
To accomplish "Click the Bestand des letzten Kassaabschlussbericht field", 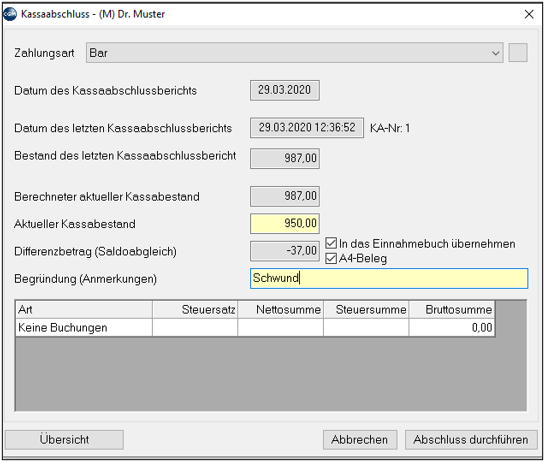I will click(285, 159).
